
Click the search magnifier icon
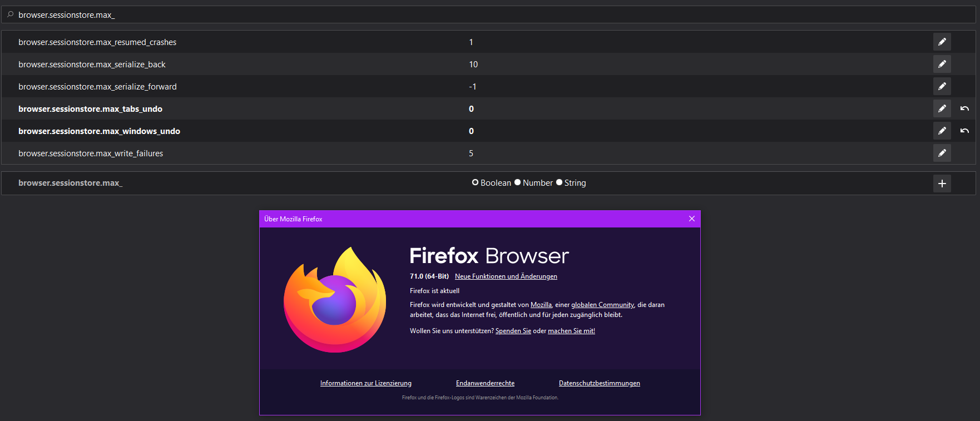(10, 14)
